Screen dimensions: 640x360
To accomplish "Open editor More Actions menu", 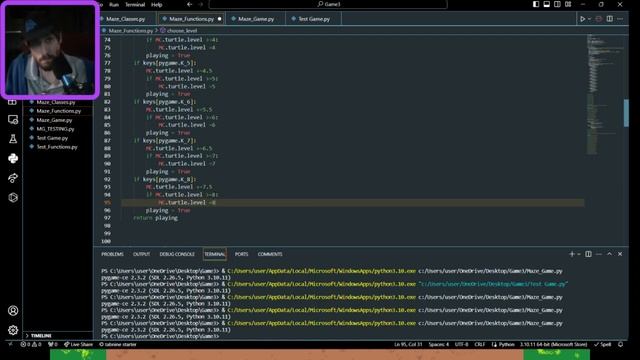I will pyautogui.click(x=620, y=19).
